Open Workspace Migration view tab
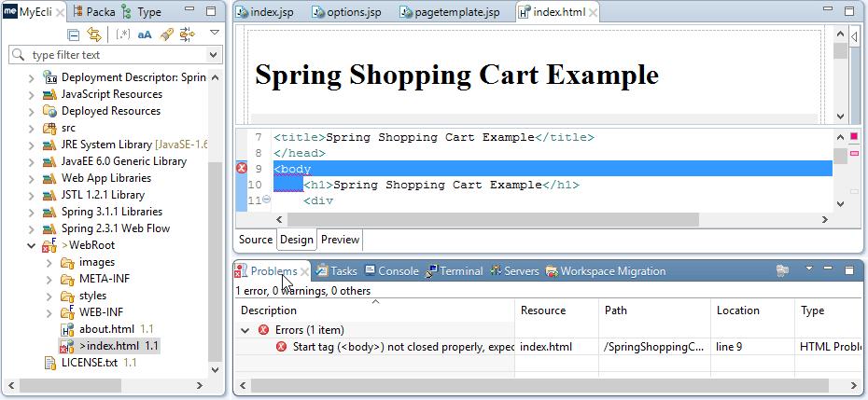 coord(606,271)
